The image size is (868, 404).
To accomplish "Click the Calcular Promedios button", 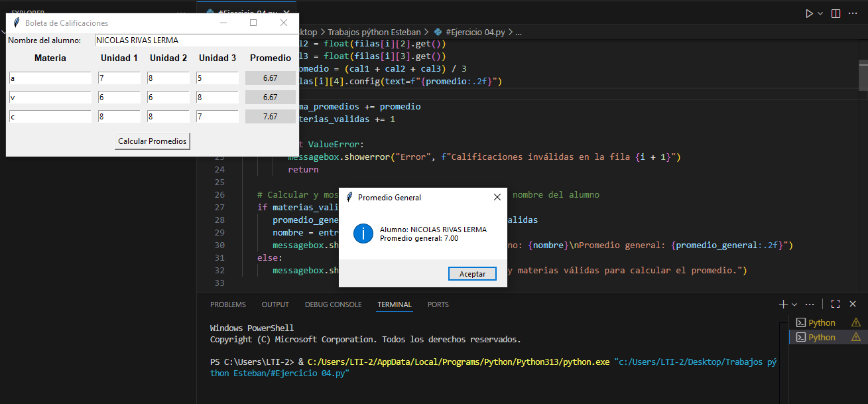I will point(153,141).
